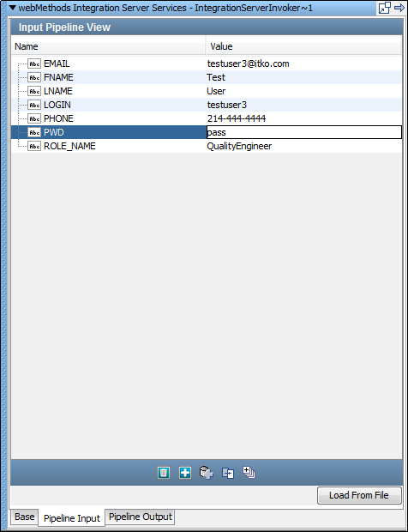The height and width of the screenshot is (532, 408).
Task: Click the ROLE_NAME value QualityEngineer
Action: point(239,146)
